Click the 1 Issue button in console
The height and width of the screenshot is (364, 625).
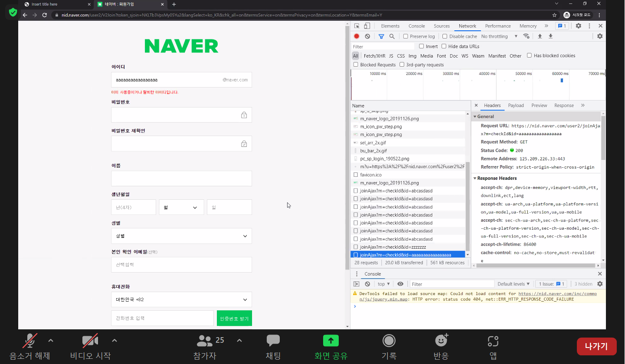[x=552, y=284]
